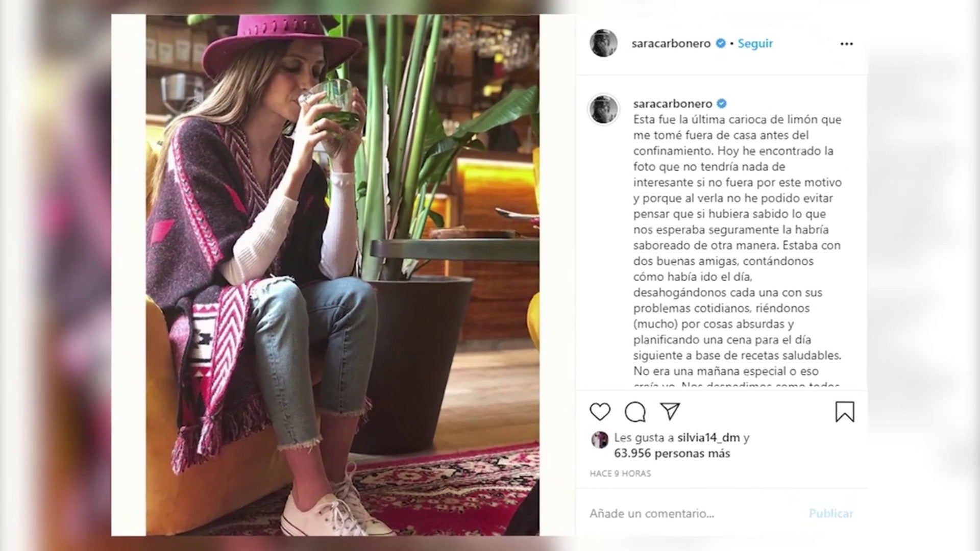Viewport: 980px width, 551px height.
Task: Click the HACE 9 HORAS timestamp
Action: click(620, 473)
